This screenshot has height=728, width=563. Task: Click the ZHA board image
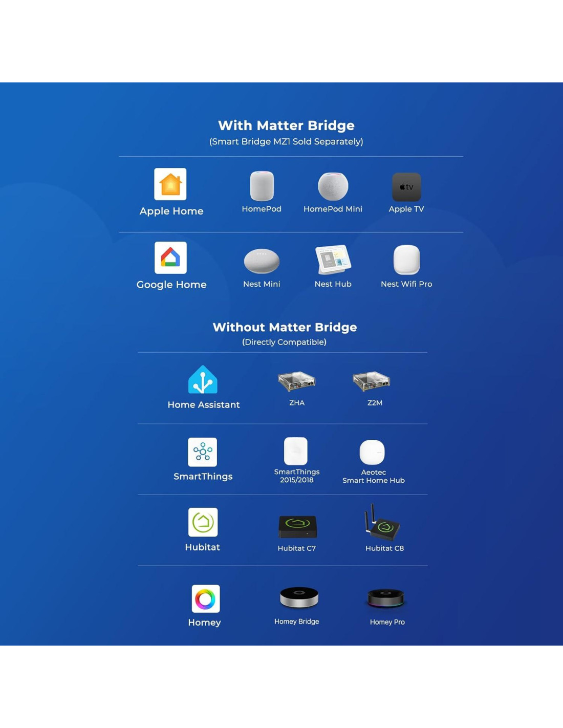click(x=297, y=381)
